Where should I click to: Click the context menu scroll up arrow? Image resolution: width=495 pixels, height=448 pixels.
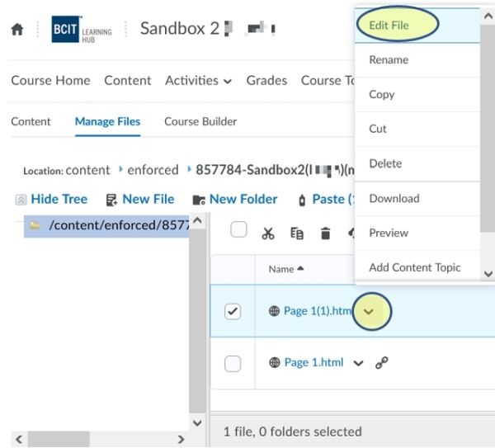click(488, 17)
